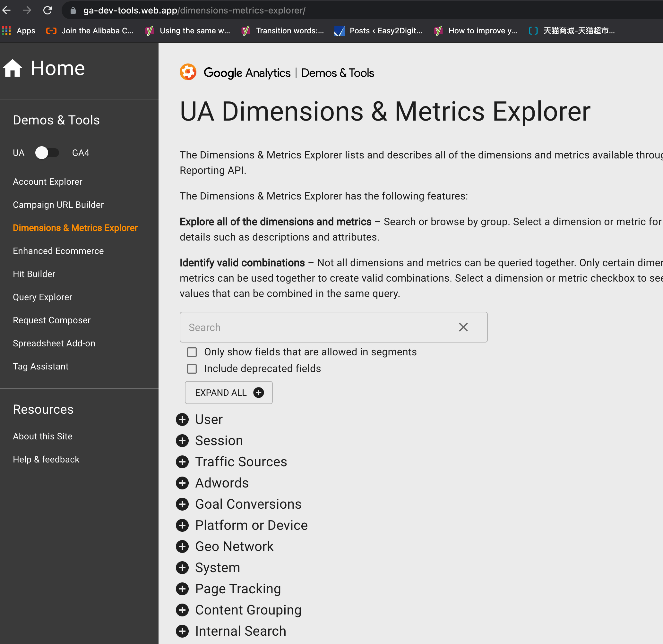Screen dimensions: 663x644
Task: Open Tag Assistant
Action: click(41, 366)
